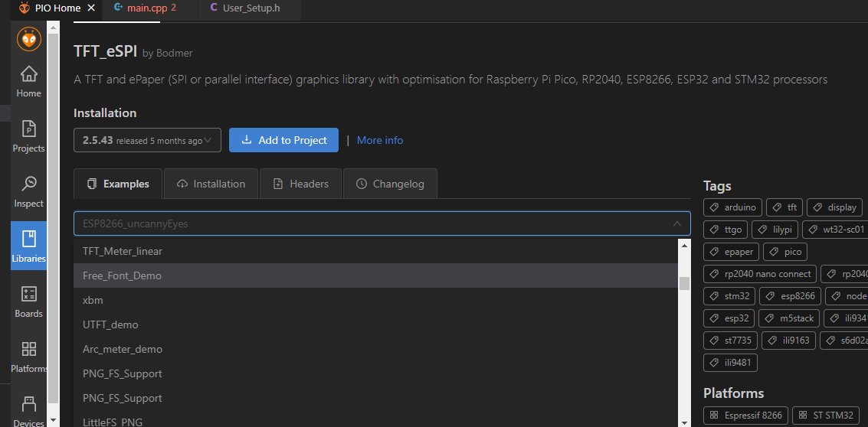Viewport: 868px width, 427px height.
Task: Open the More info link
Action: [x=380, y=141]
